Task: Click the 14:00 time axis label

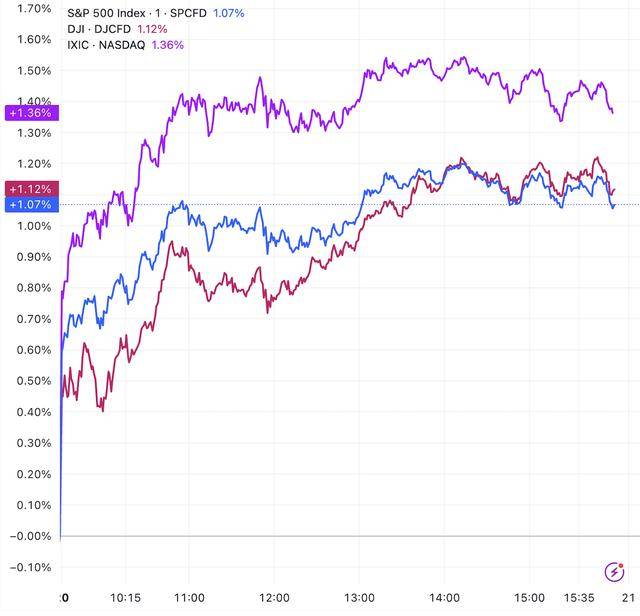Action: click(445, 599)
